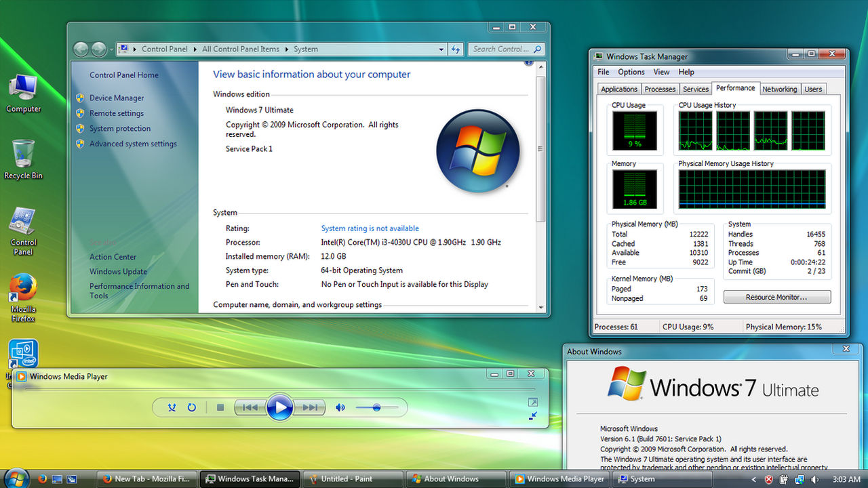Launch Mozilla Firefox from the desktop
Viewport: 868px width, 488px height.
23,298
